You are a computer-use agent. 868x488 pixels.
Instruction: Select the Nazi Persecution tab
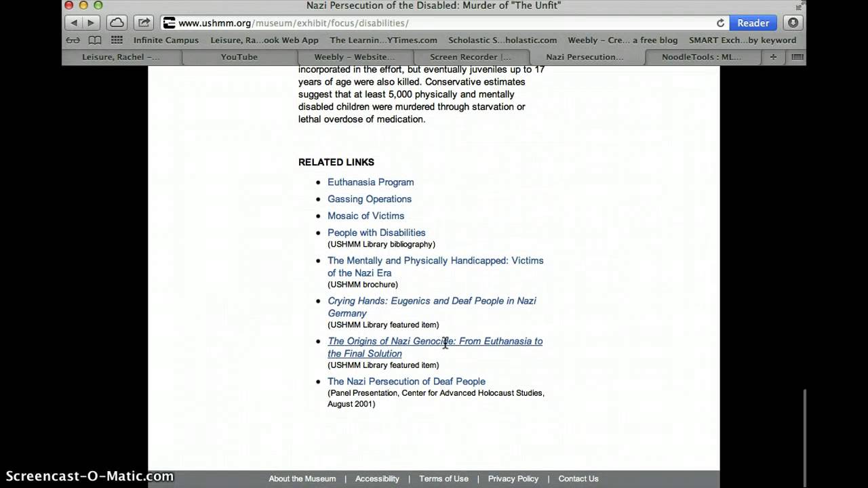coord(587,57)
